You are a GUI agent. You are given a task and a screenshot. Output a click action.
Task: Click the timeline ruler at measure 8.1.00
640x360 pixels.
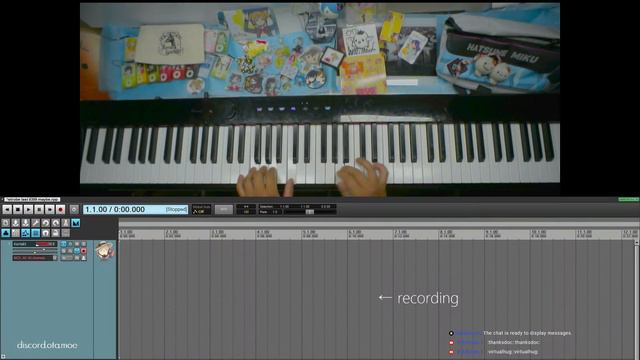click(446, 234)
